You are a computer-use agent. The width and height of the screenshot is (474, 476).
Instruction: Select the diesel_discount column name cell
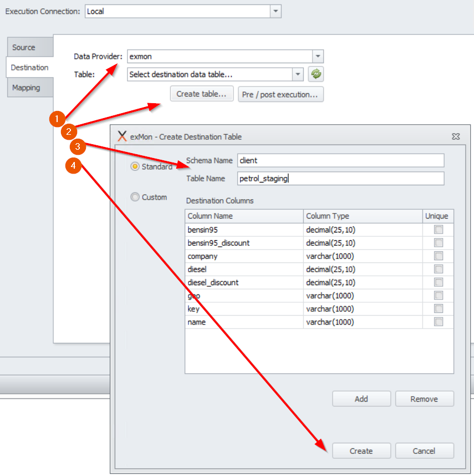tap(244, 282)
